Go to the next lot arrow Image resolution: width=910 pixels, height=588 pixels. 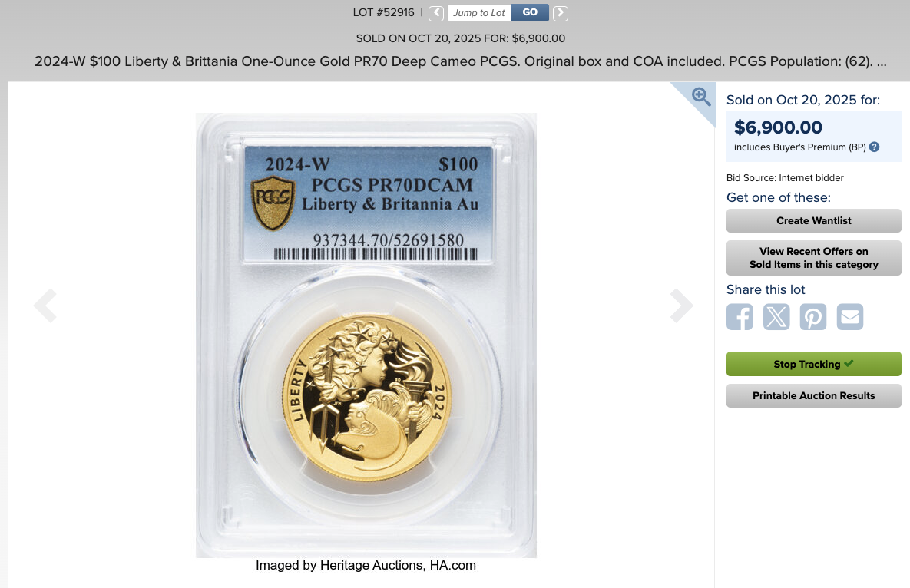[560, 13]
